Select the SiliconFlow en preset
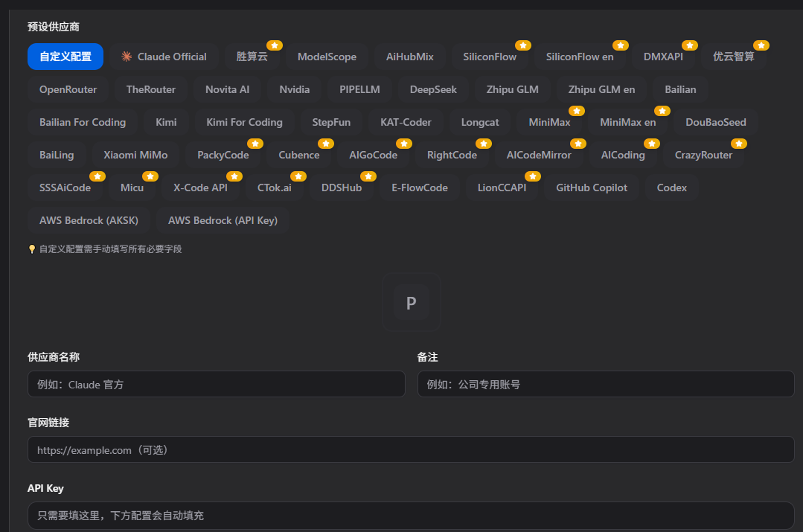Image resolution: width=803 pixels, height=532 pixels. click(580, 57)
